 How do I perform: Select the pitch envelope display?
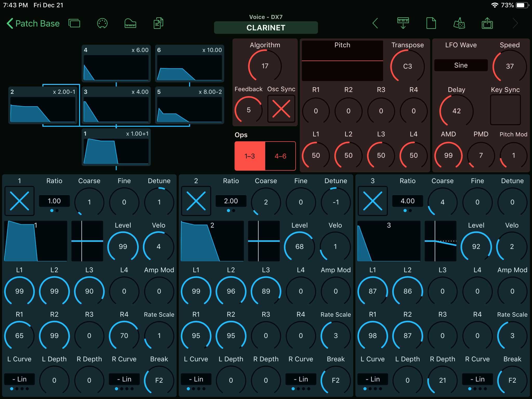coord(342,61)
